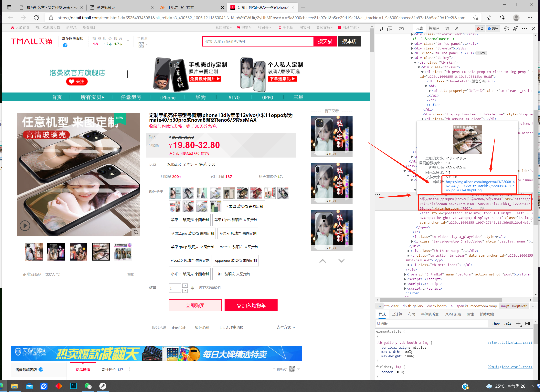Click 搜天猫 search button
The image size is (540, 392).
click(x=325, y=41)
